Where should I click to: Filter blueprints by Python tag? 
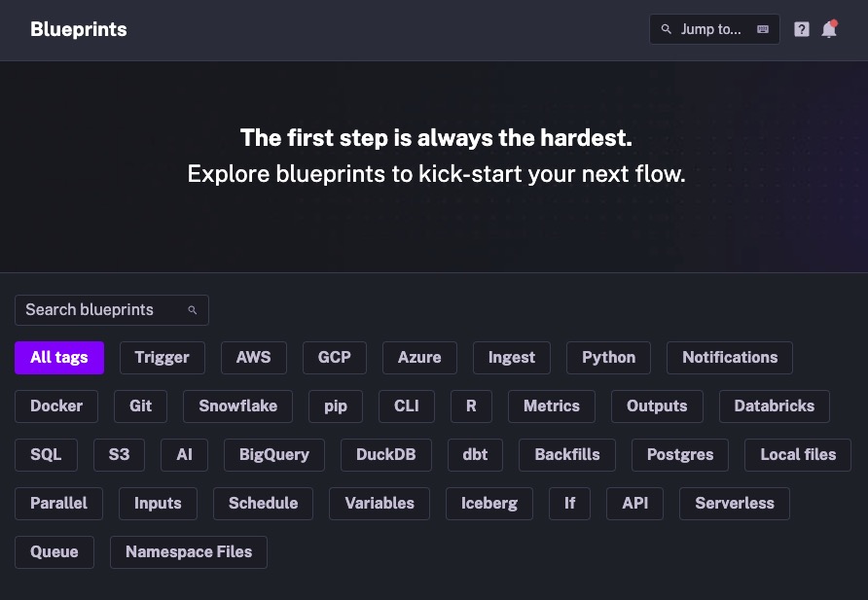pyautogui.click(x=608, y=358)
